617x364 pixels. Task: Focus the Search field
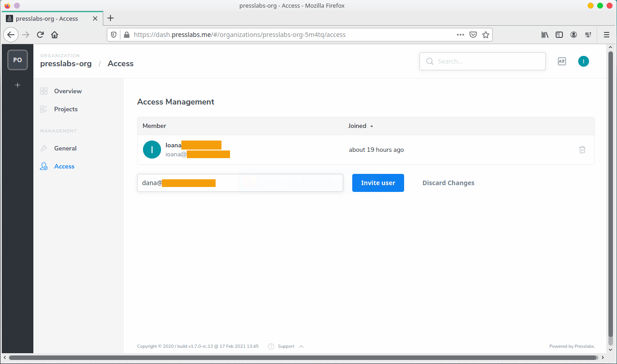pos(482,61)
